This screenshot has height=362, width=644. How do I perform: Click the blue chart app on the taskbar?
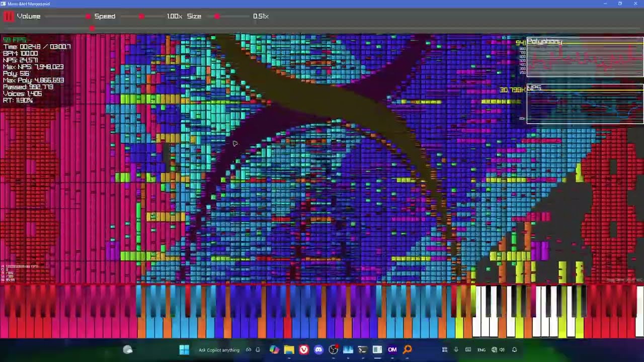click(348, 350)
